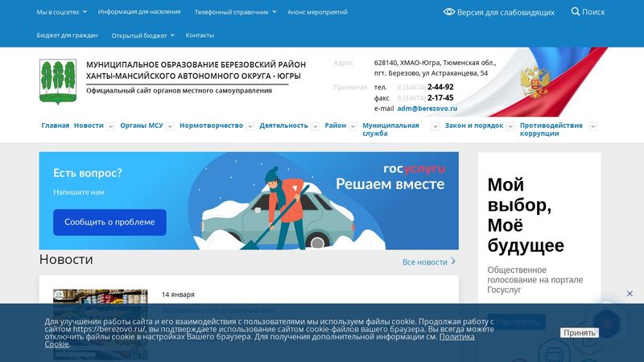
Task: Click the eye icon for visually impaired version
Action: [x=449, y=12]
